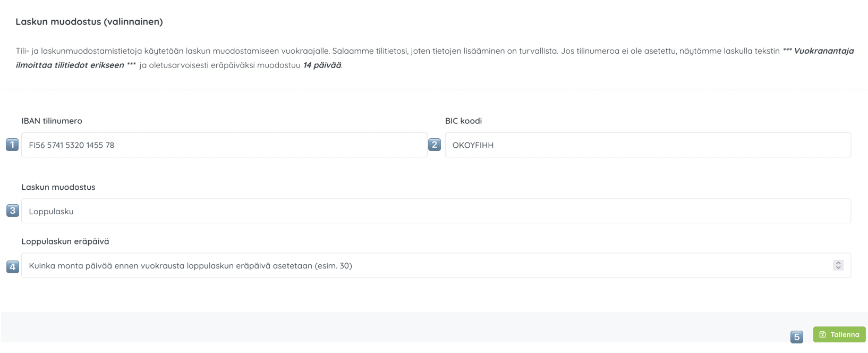Focus the IBAN tilinumero input field
This screenshot has width=868, height=353.
pyautogui.click(x=224, y=145)
